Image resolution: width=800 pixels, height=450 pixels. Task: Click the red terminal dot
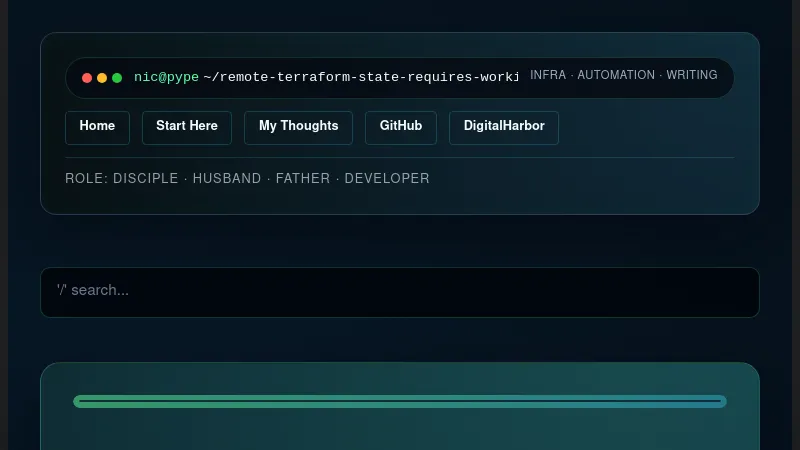(x=87, y=78)
